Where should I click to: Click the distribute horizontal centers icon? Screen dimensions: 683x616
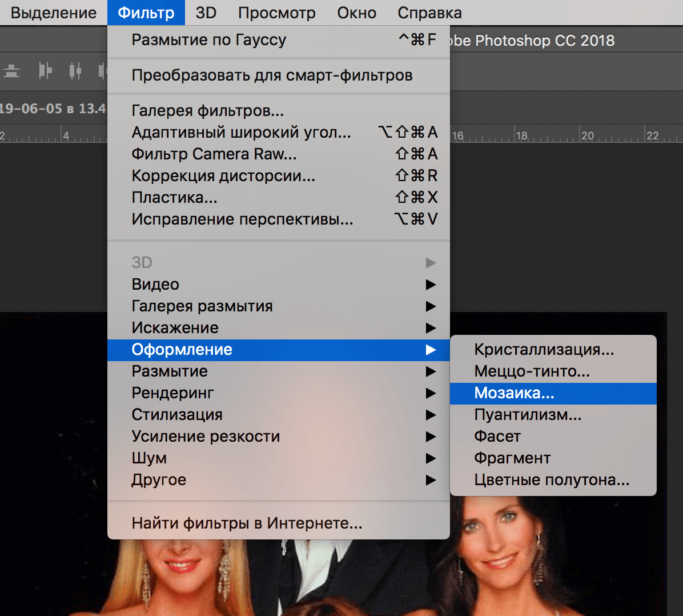point(75,71)
